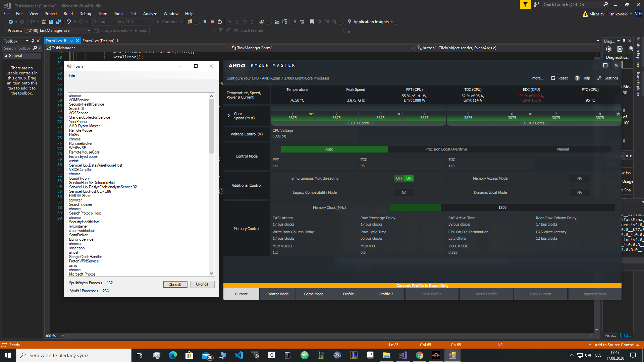The image size is (644, 362).
Task: Select Manual control mode
Action: tap(562, 149)
